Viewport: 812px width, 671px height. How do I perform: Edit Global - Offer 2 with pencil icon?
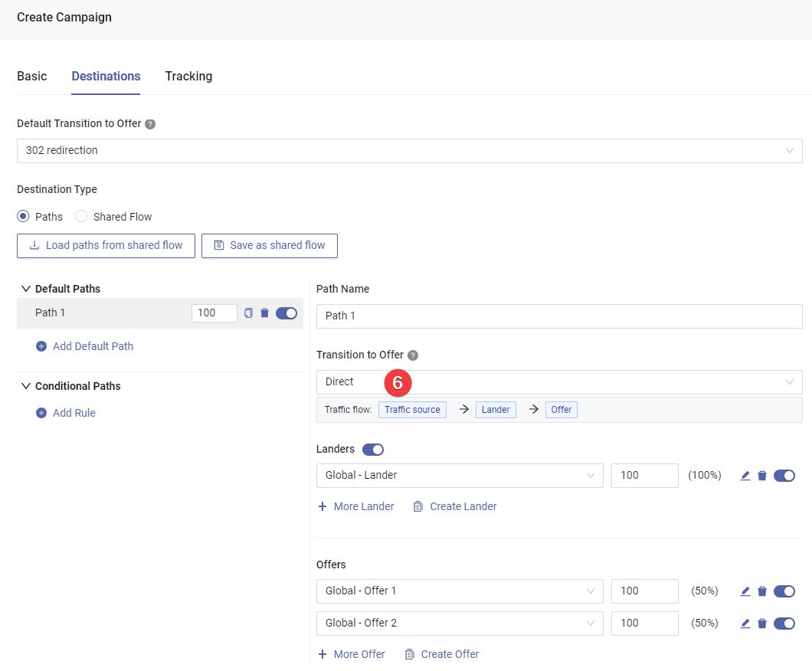(x=745, y=624)
